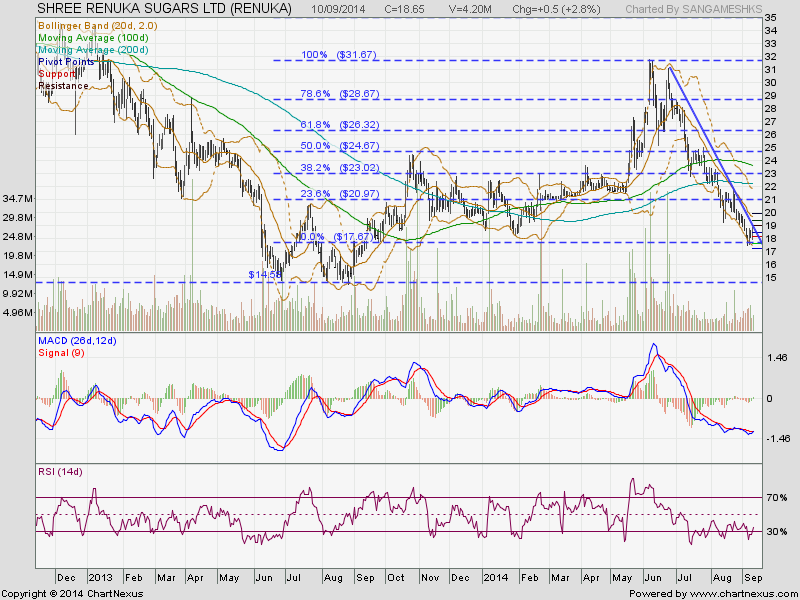
Task: Click the volume value V=4.20M
Action: pos(470,9)
